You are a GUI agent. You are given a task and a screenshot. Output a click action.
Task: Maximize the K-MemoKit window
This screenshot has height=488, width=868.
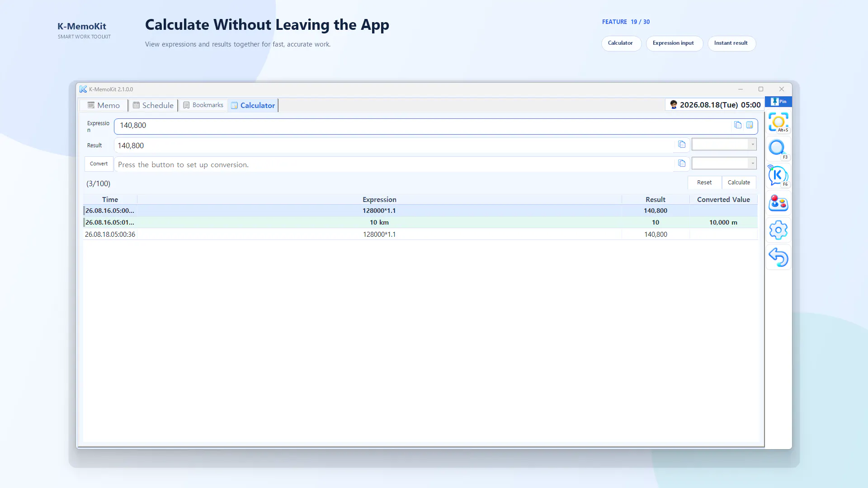[x=761, y=89]
